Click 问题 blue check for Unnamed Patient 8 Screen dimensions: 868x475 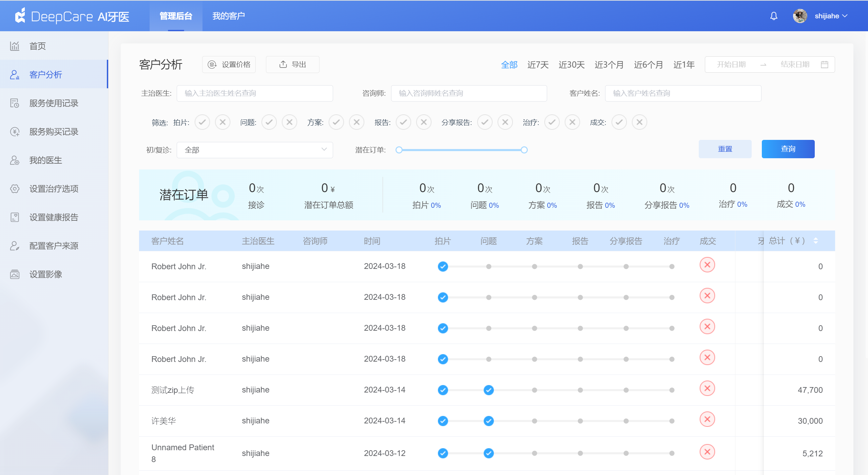click(488, 453)
